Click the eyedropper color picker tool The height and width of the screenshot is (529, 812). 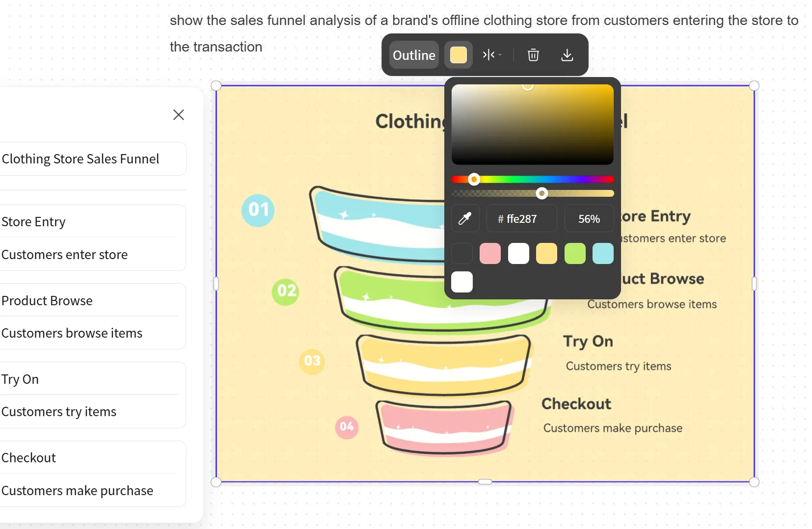465,218
